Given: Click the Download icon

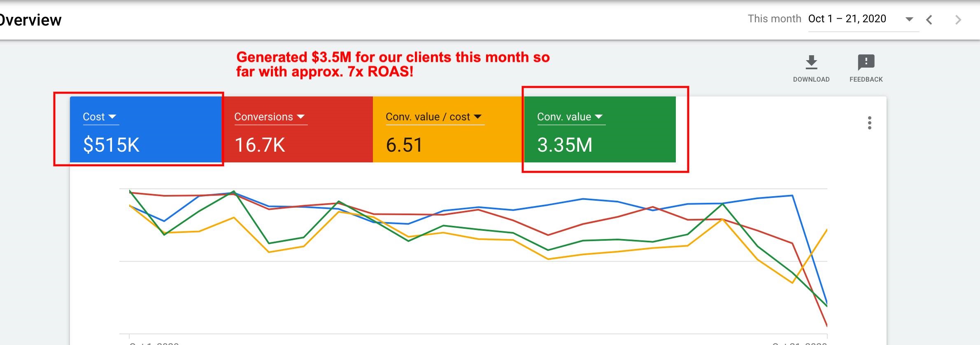Looking at the screenshot, I should [x=811, y=62].
